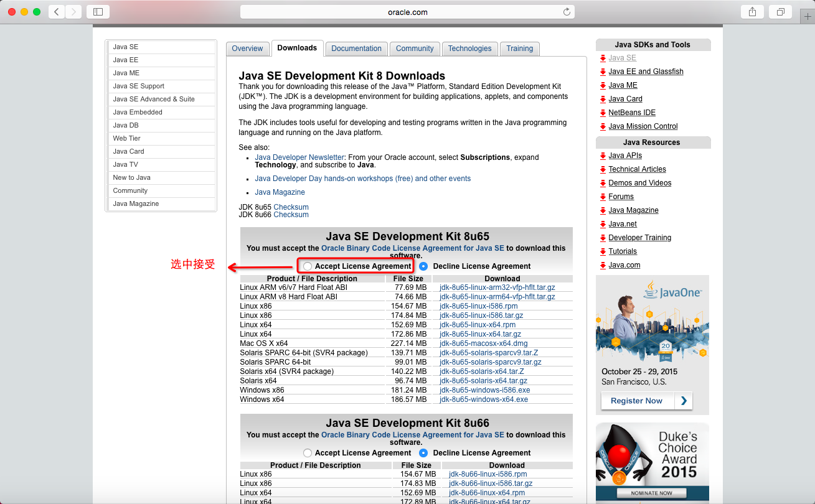Image resolution: width=815 pixels, height=504 pixels.
Task: Go forward with Safari's forward arrow
Action: coord(73,12)
